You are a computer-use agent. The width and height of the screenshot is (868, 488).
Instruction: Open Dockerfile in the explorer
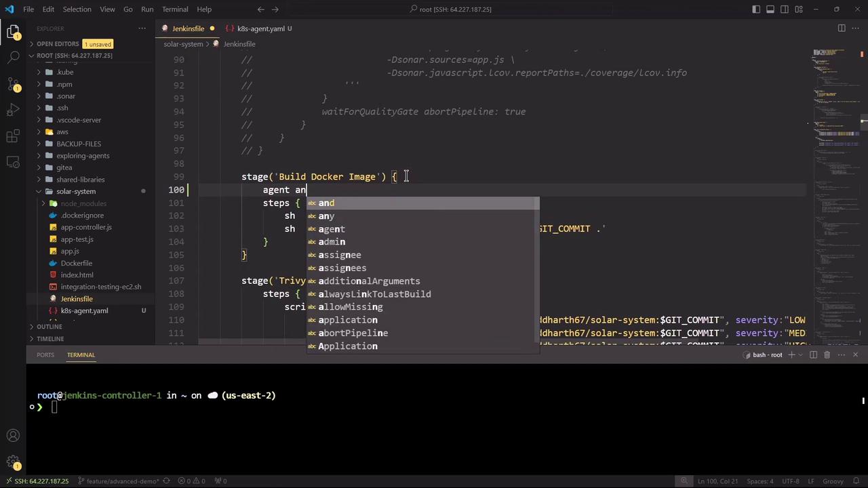[x=76, y=263]
